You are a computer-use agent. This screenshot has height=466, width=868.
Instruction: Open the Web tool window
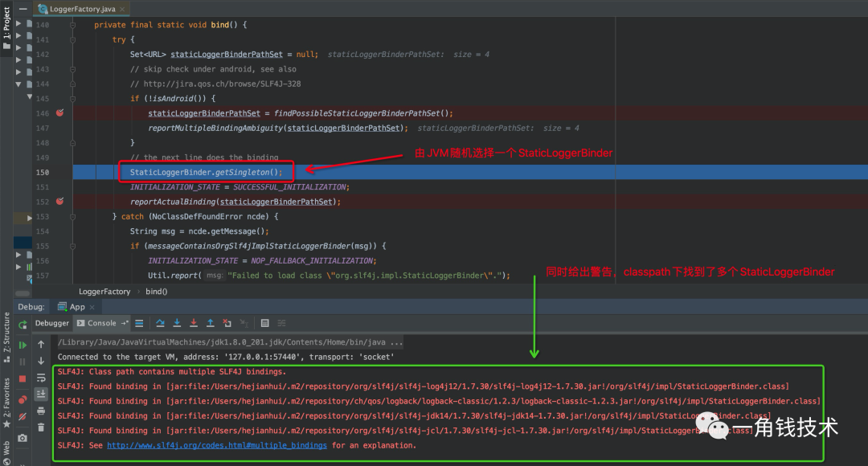point(6,452)
